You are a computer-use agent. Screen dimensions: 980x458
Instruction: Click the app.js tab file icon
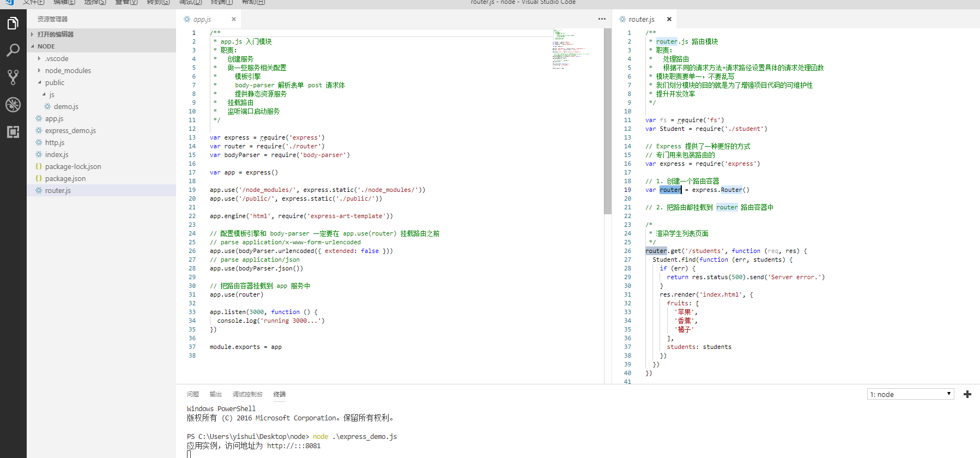(x=187, y=19)
